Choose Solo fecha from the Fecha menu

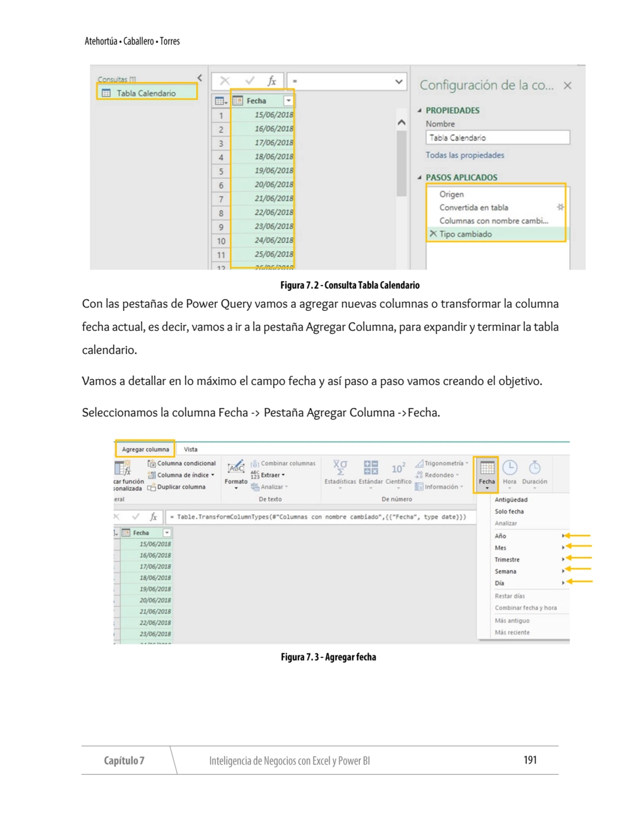[x=509, y=512]
